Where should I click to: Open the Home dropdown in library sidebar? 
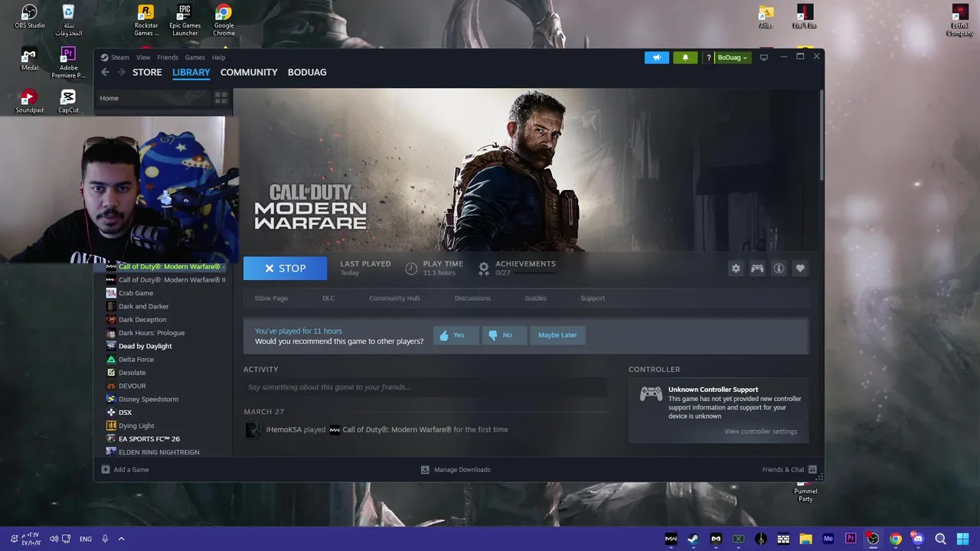pyautogui.click(x=153, y=98)
